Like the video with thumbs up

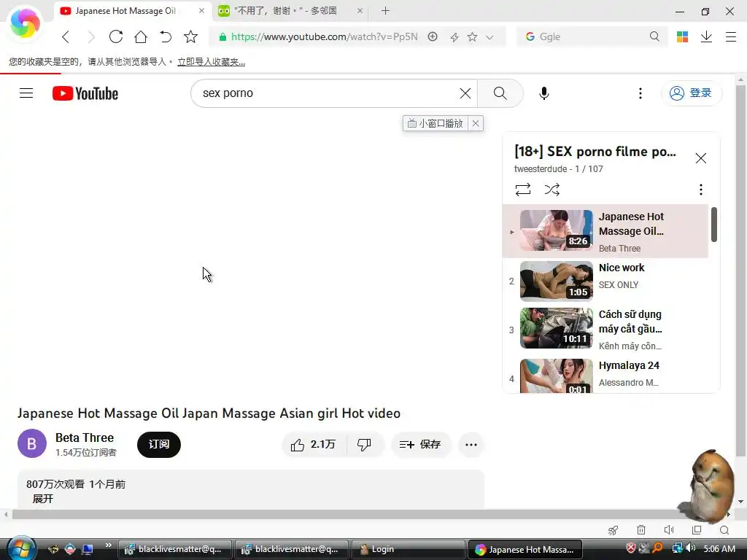tap(314, 445)
